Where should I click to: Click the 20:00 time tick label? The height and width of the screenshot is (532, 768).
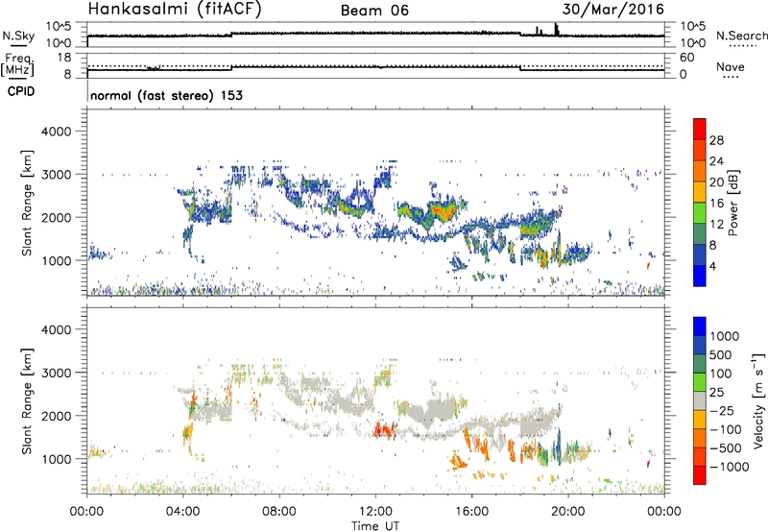568,512
